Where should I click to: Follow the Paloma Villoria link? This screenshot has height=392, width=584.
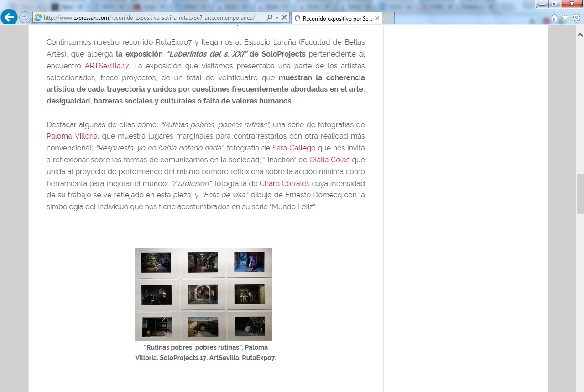(72, 136)
